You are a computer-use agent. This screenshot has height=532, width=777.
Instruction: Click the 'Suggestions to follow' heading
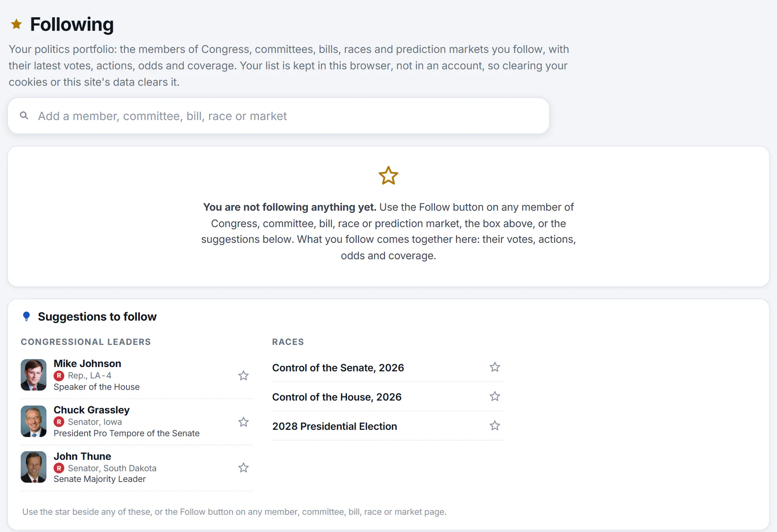click(97, 317)
